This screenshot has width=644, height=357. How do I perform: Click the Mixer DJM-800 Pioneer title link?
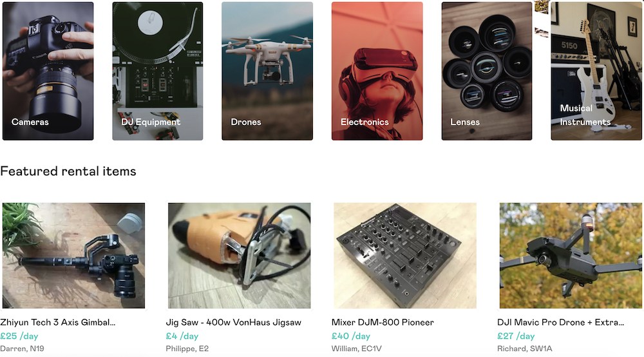click(x=383, y=322)
